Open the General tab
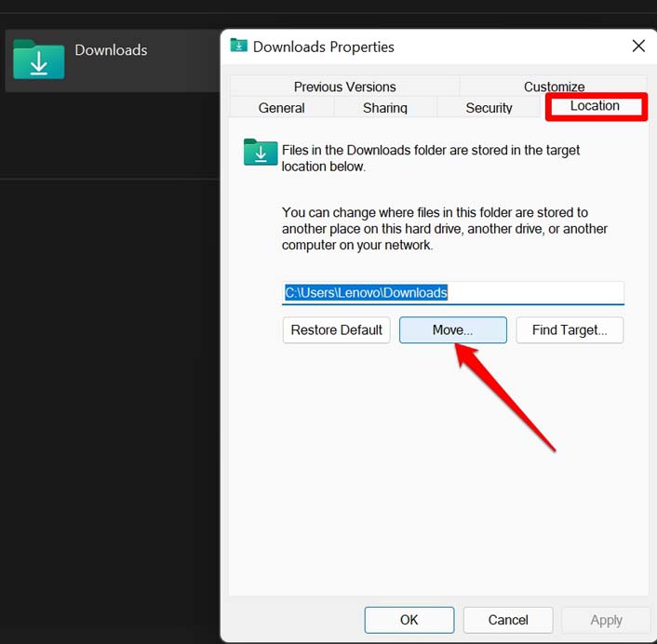Viewport: 657px width, 644px height. point(282,107)
